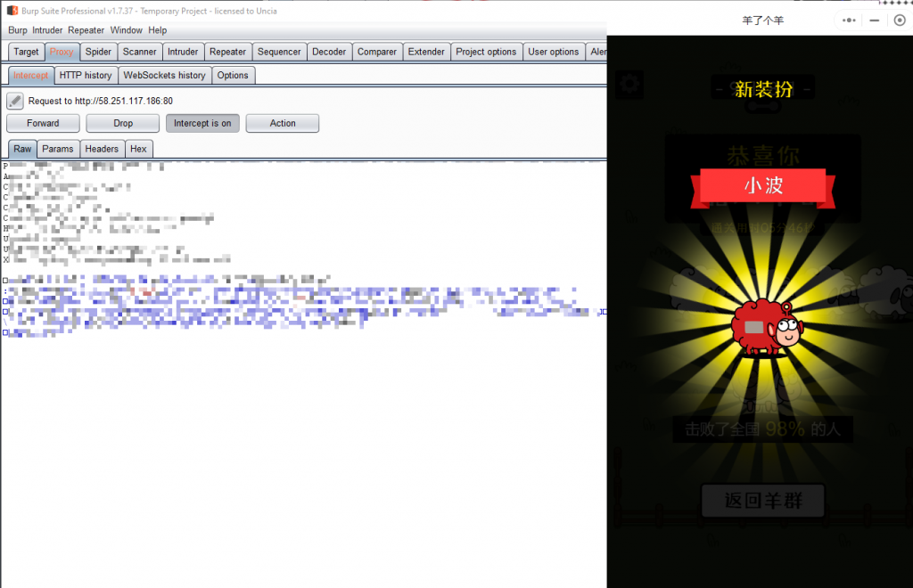Click the 击败了全国 98% 的人 text
Image resolution: width=913 pixels, height=588 pixels.
click(763, 429)
